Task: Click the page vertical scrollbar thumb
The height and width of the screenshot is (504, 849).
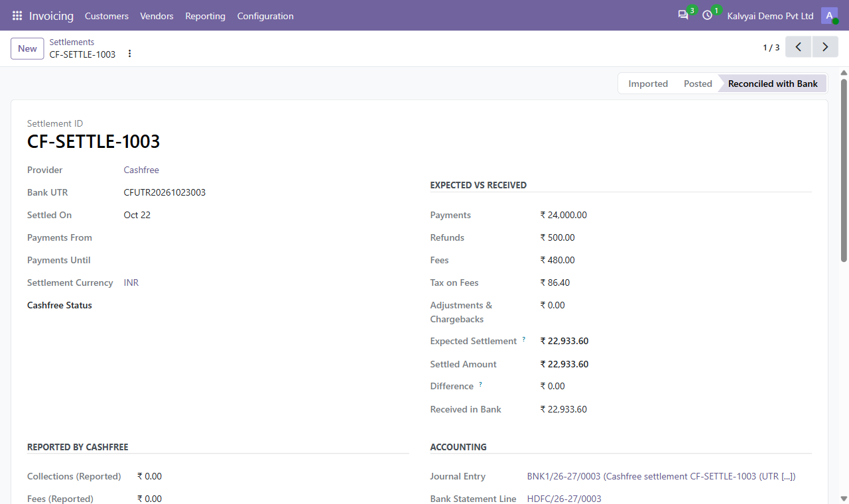Action: click(844, 170)
